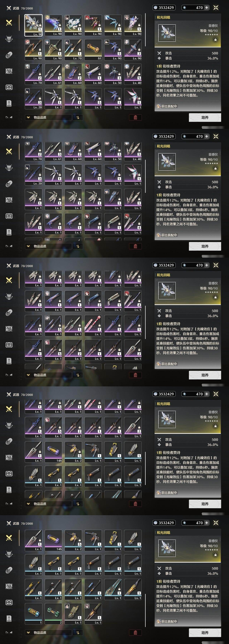The image size is (229, 644).
Task: Toggle sidebar collapse arrows at topmost panel's bottom-left
Action: click(x=9, y=117)
